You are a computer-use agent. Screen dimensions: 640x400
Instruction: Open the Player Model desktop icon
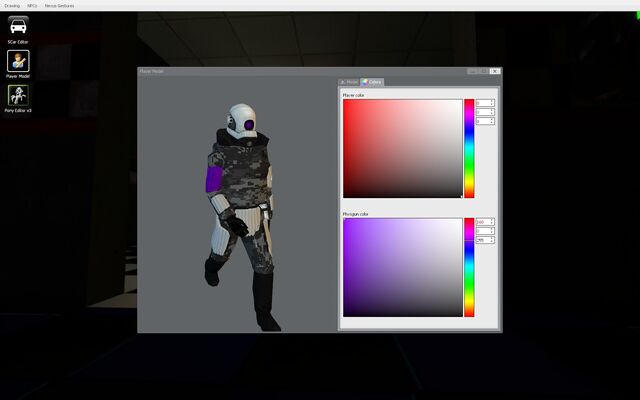coord(18,61)
